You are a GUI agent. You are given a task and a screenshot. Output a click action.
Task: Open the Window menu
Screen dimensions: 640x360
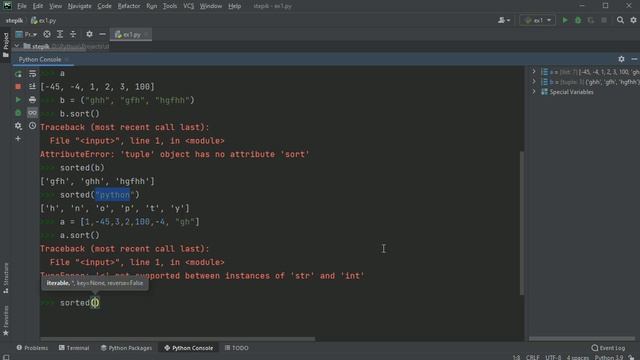211,6
